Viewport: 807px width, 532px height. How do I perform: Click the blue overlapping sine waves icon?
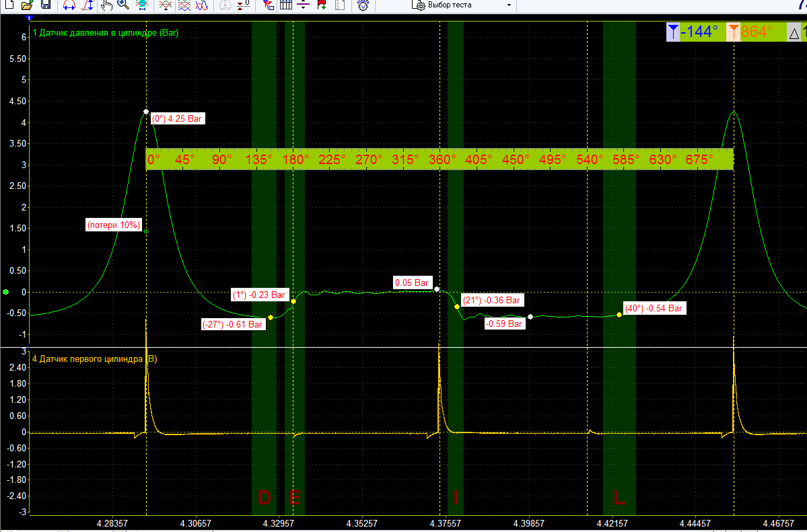(x=202, y=5)
